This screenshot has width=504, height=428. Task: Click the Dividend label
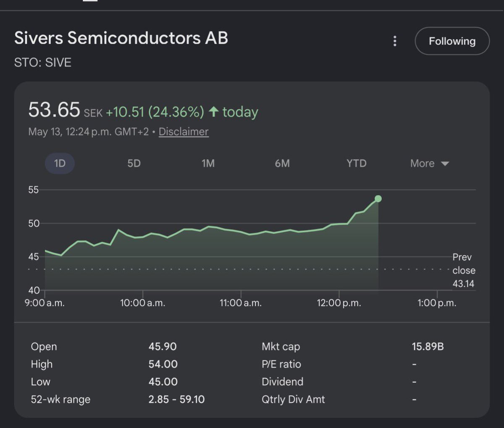282,382
